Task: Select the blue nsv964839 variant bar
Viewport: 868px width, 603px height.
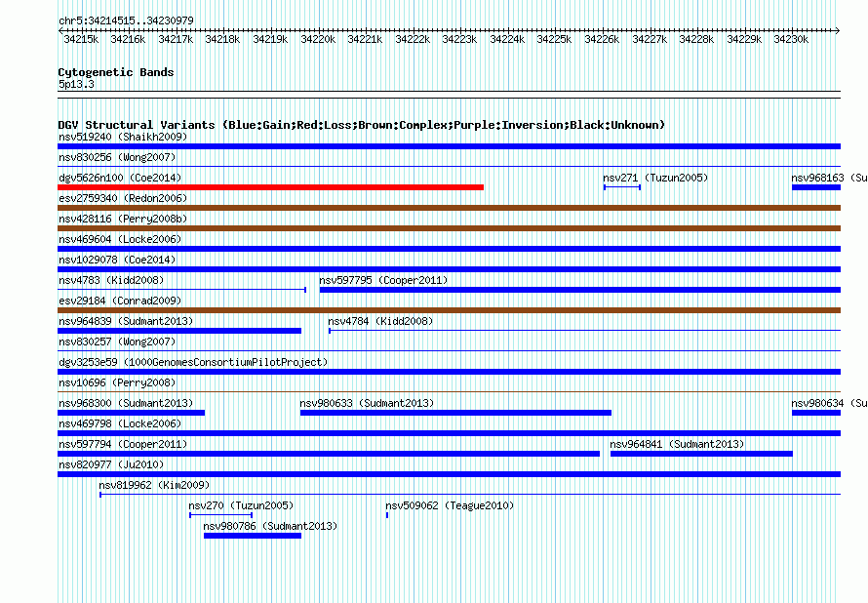Action: (x=179, y=331)
